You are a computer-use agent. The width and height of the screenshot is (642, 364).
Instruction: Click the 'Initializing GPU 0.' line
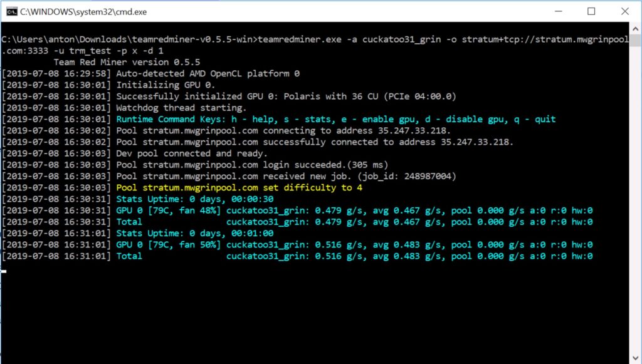tap(108, 85)
